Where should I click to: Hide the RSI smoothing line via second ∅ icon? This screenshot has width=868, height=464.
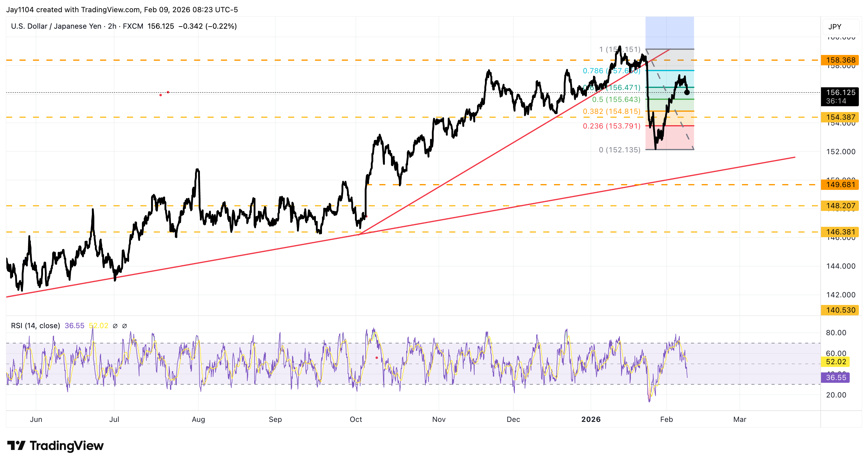pos(125,325)
